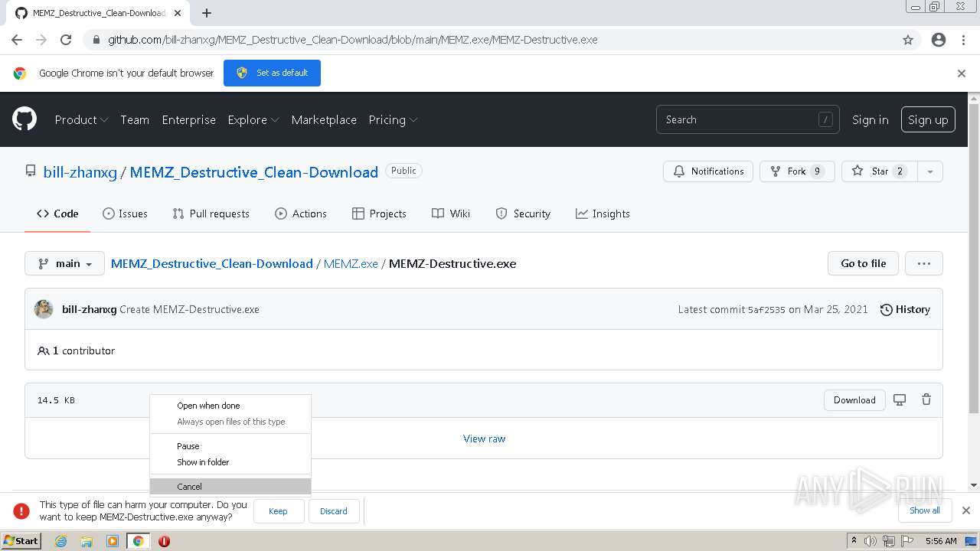Click the View raw link

point(484,439)
